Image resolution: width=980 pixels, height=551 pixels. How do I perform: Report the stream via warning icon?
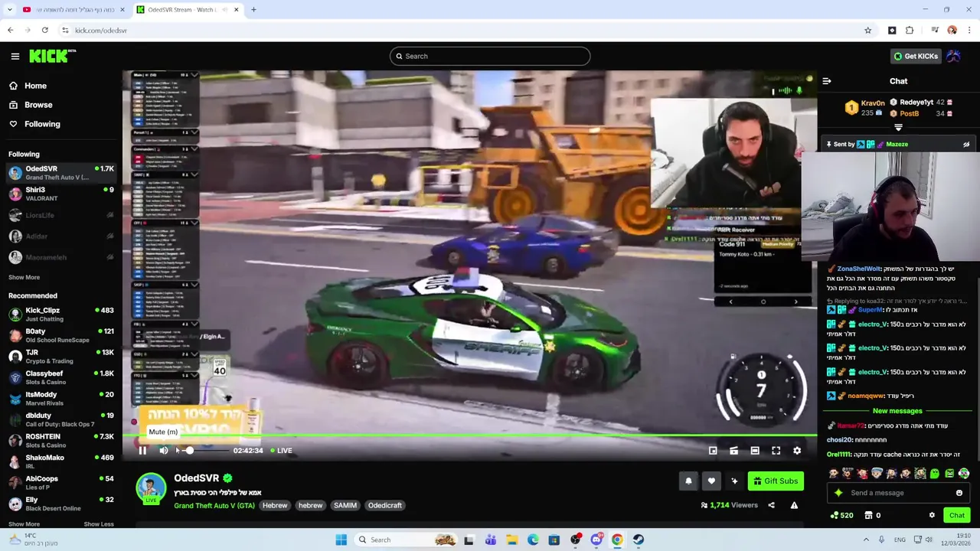tap(794, 505)
